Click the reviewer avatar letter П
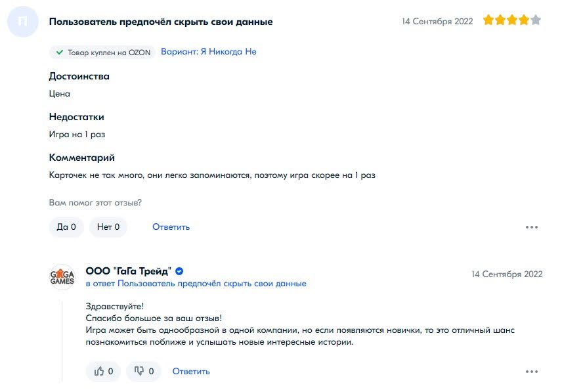 [x=24, y=22]
